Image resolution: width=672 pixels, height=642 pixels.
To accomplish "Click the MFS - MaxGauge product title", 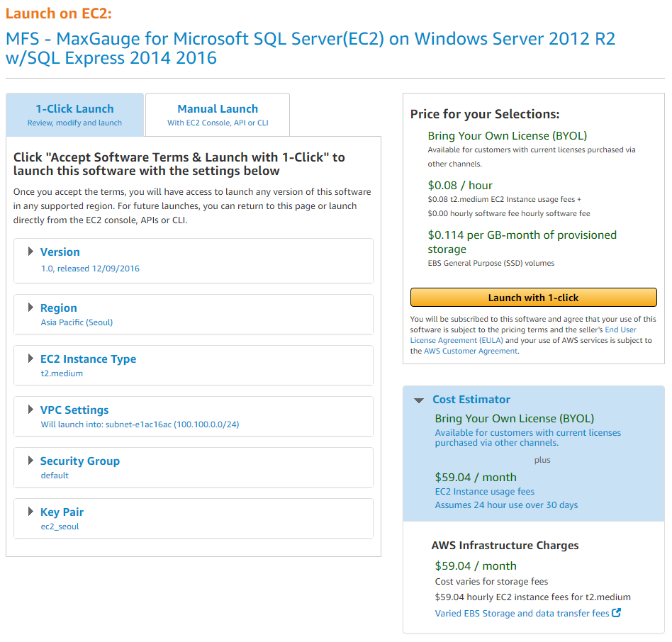I will tap(310, 48).
